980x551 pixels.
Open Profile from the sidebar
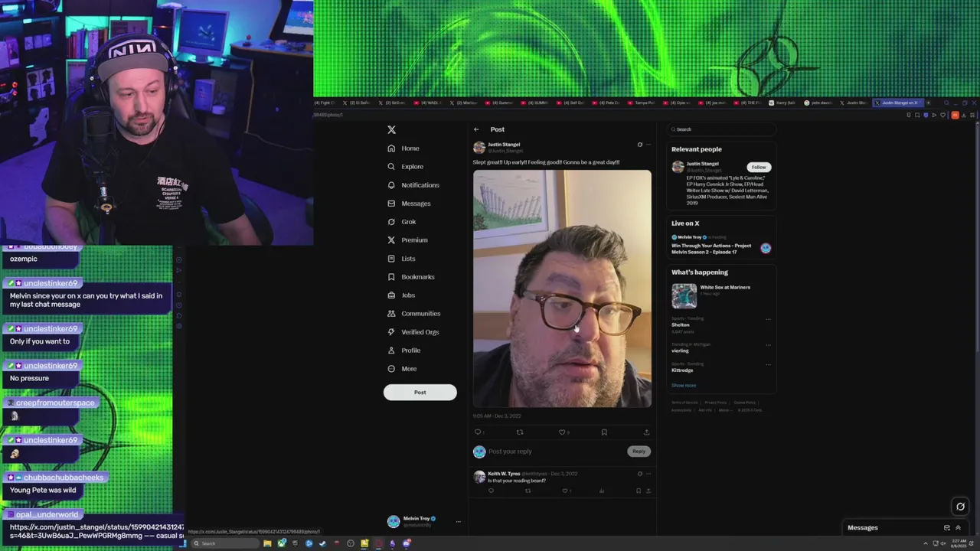pyautogui.click(x=403, y=350)
